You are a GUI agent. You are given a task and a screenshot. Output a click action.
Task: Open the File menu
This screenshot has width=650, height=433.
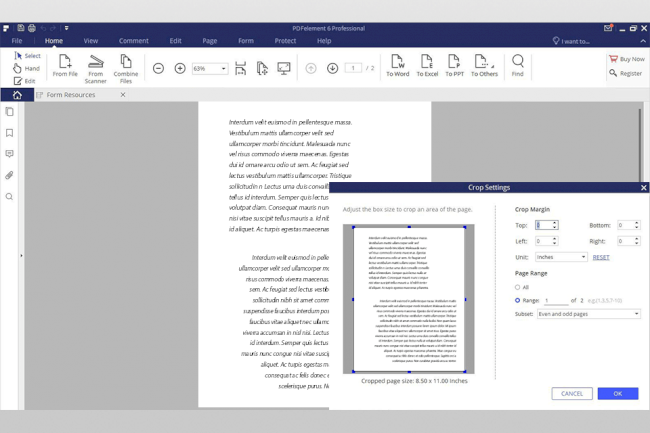17,41
